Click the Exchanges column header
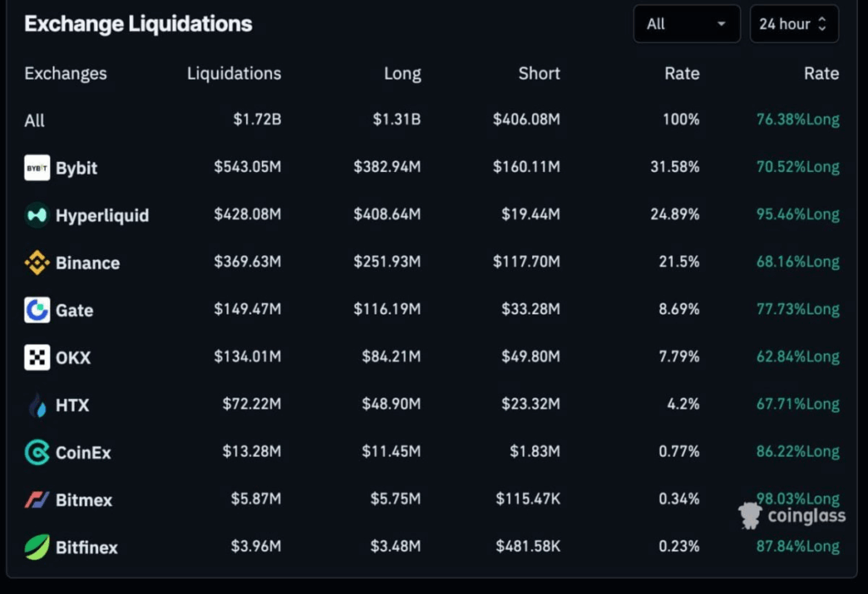This screenshot has width=868, height=594. pyautogui.click(x=65, y=74)
